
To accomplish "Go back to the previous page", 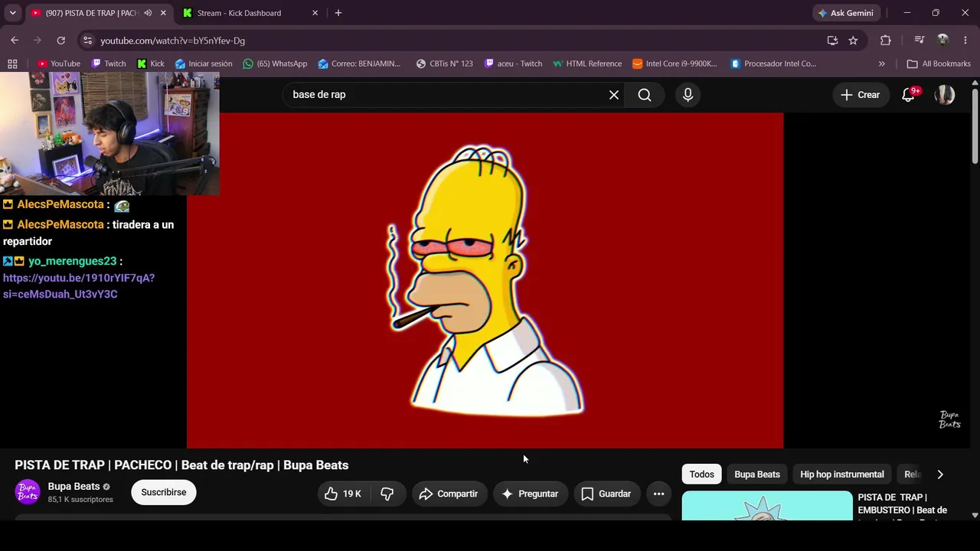I will tap(15, 41).
